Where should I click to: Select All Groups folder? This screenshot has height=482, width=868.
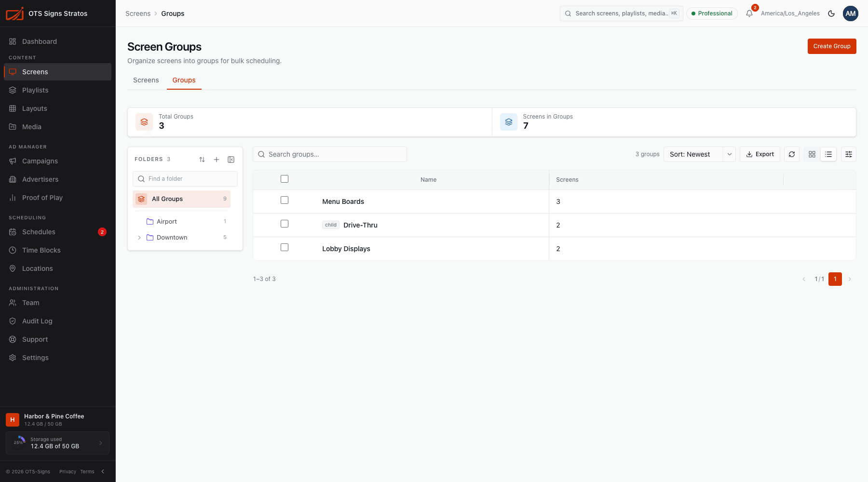pyautogui.click(x=181, y=199)
